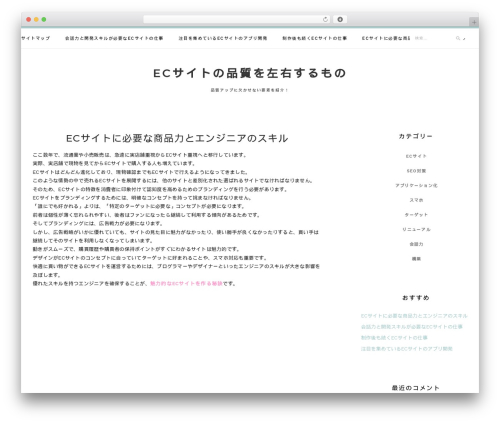500x423 pixels.
Task: Open the truncated ECサイトに必要な商品力 menu item
Action: click(x=386, y=38)
